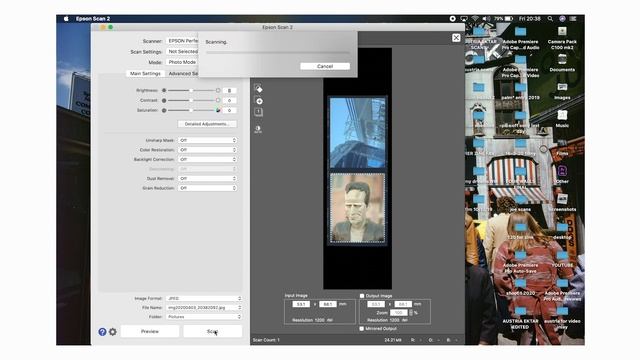The width and height of the screenshot is (640, 360).
Task: Click the Preview button
Action: pos(150,331)
